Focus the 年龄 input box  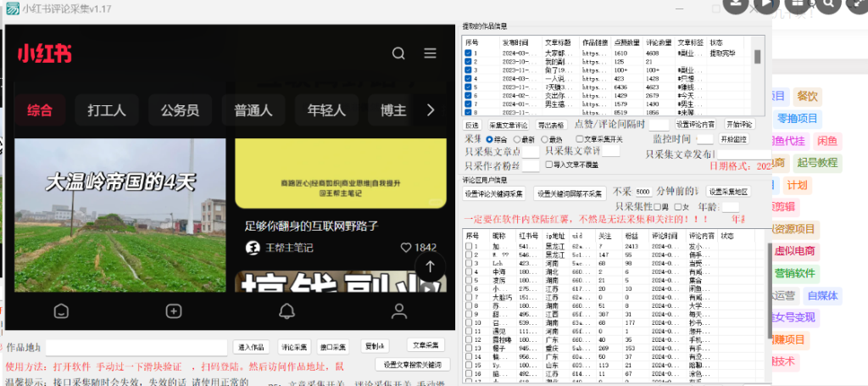(x=731, y=207)
